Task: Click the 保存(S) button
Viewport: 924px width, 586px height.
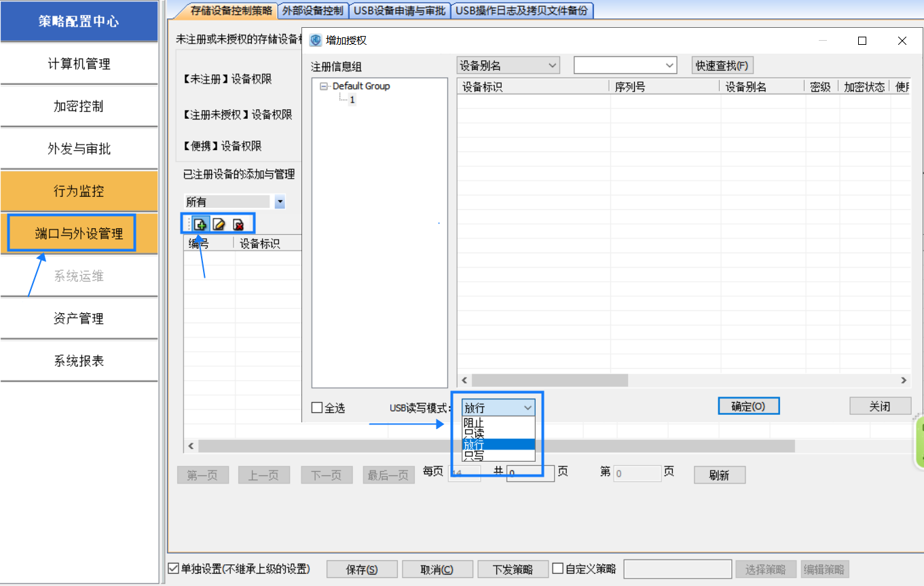Action: [x=362, y=569]
